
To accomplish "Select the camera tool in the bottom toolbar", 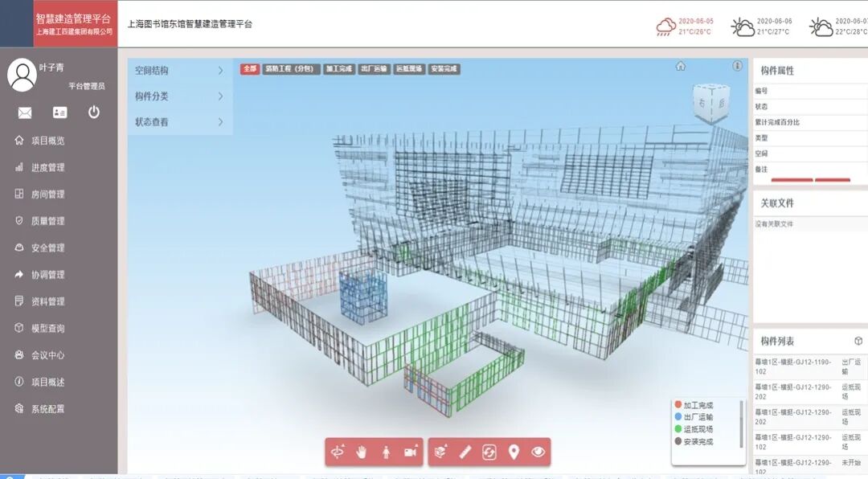I will [410, 452].
